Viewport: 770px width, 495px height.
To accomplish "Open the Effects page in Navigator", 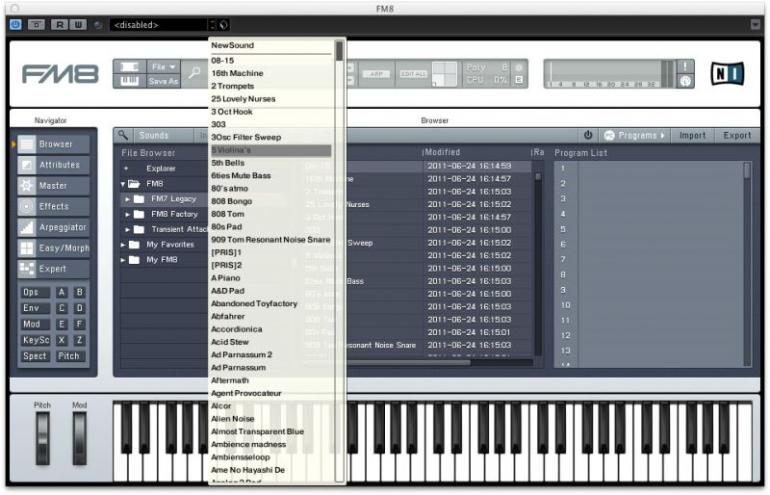I will pyautogui.click(x=54, y=206).
